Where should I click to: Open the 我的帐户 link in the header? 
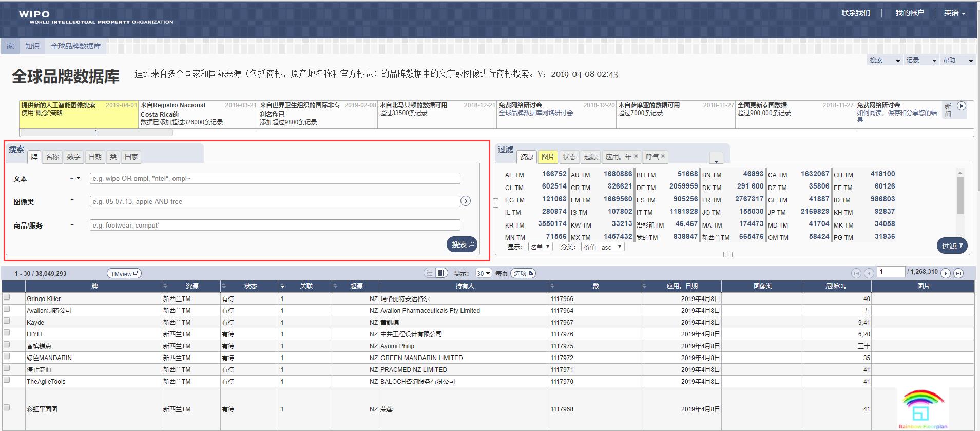pyautogui.click(x=910, y=13)
